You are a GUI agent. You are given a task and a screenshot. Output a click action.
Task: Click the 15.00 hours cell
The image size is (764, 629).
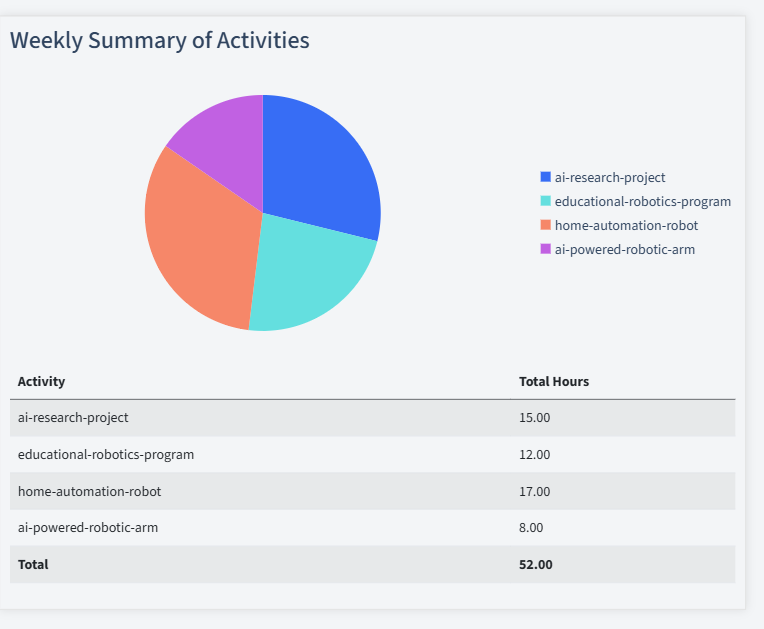(535, 418)
